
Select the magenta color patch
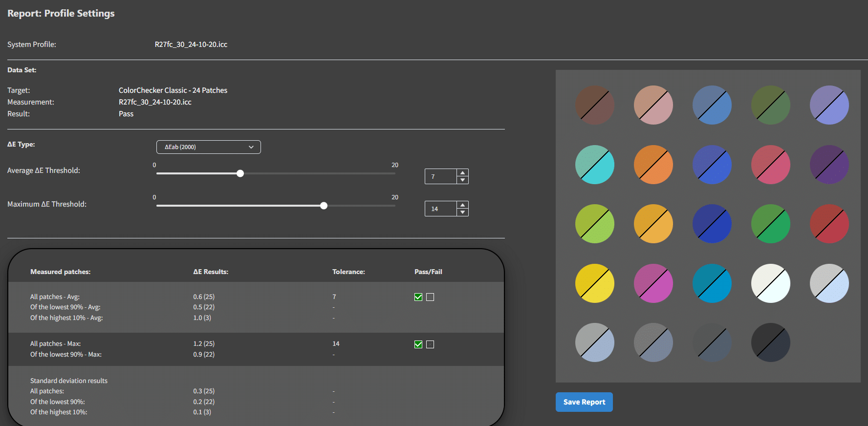coord(653,283)
